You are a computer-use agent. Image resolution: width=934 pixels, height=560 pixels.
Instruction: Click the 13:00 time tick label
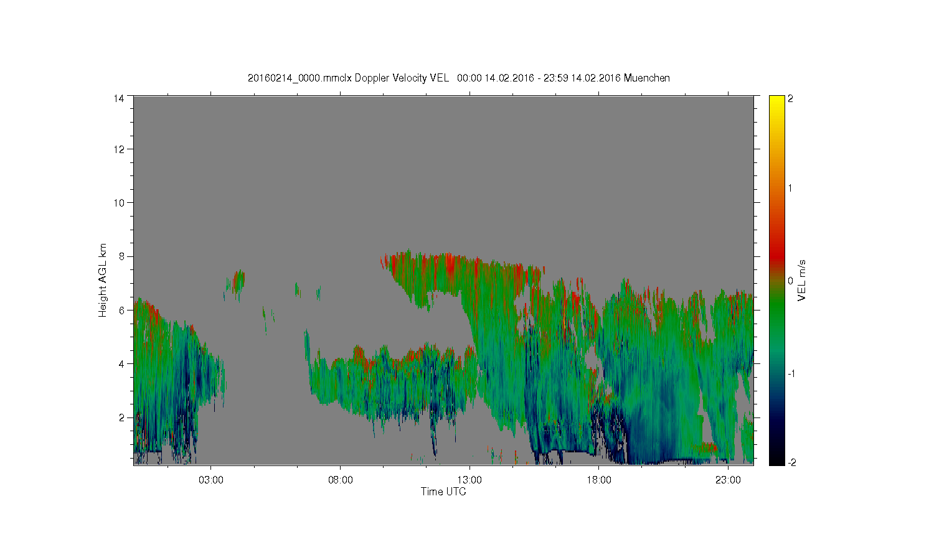click(x=469, y=480)
